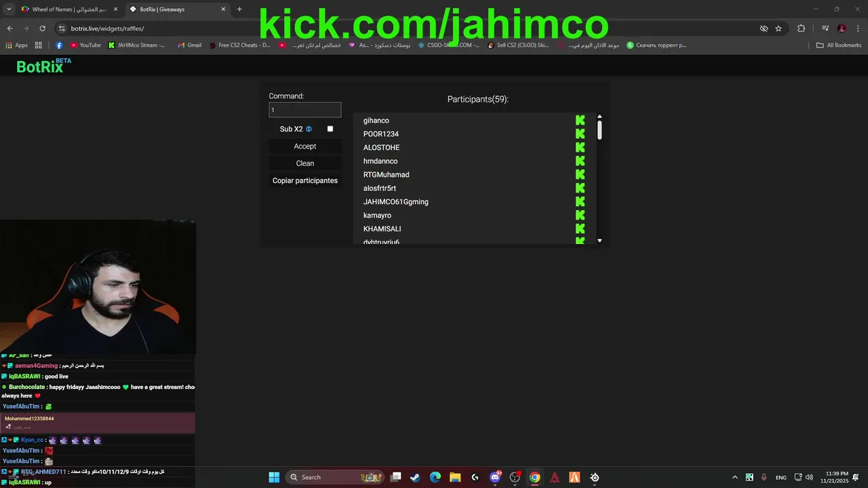This screenshot has width=868, height=488.
Task: Reload the current page
Action: (42, 28)
